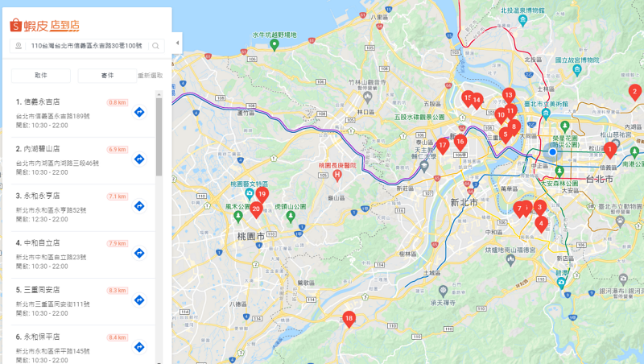Collapse the side panel with arrow tab
The width and height of the screenshot is (644, 364).
(x=177, y=43)
